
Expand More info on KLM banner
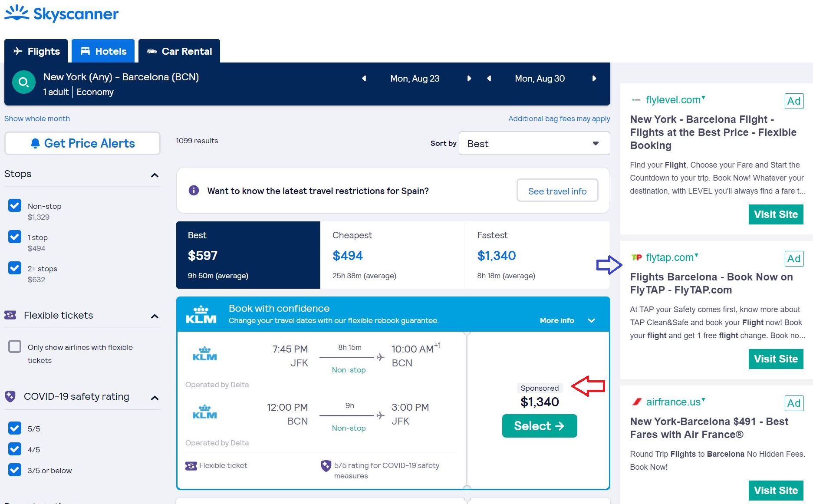click(x=567, y=320)
